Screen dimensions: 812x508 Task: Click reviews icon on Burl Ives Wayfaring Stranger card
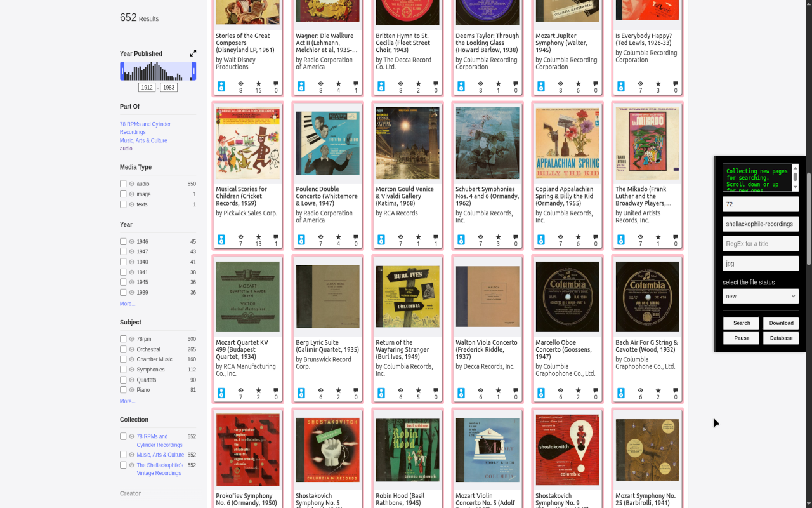click(x=436, y=391)
